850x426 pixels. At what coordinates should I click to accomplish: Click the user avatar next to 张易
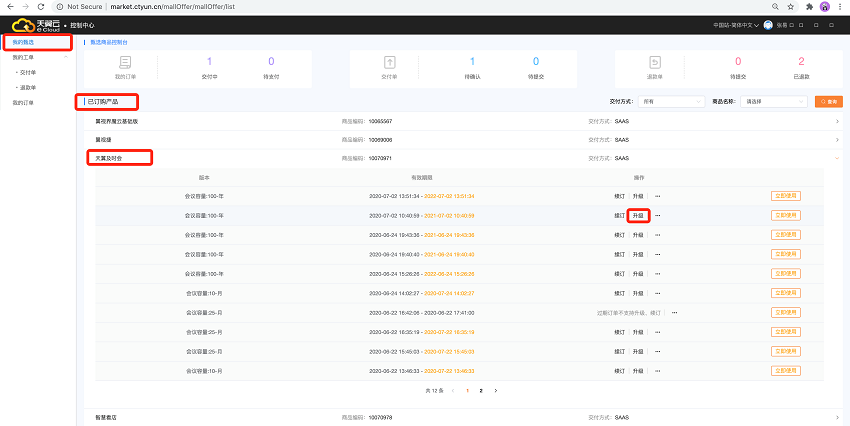tap(768, 25)
